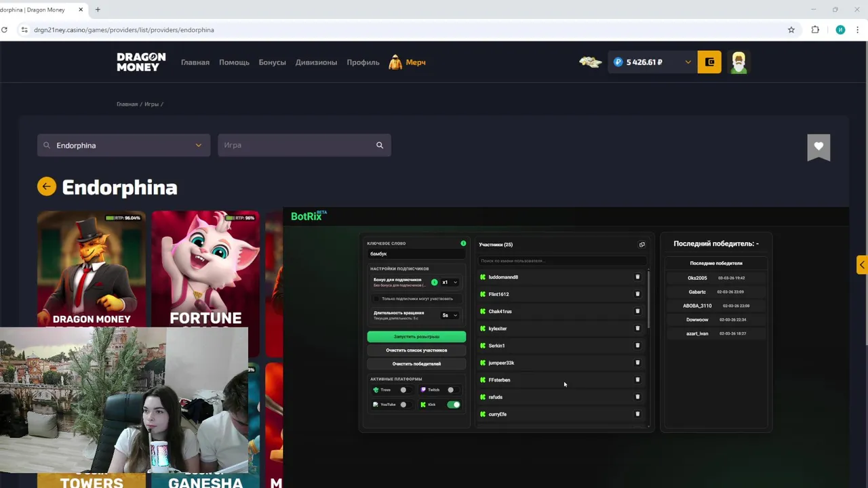Viewport: 868px width, 488px height.
Task: Delete rafuds from the participants list
Action: [637, 397]
